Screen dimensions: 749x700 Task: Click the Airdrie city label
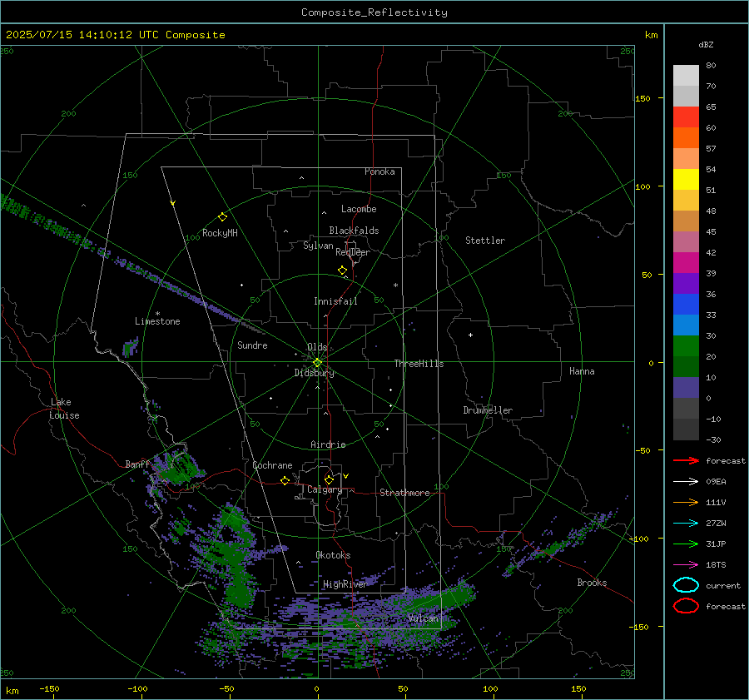coord(328,444)
